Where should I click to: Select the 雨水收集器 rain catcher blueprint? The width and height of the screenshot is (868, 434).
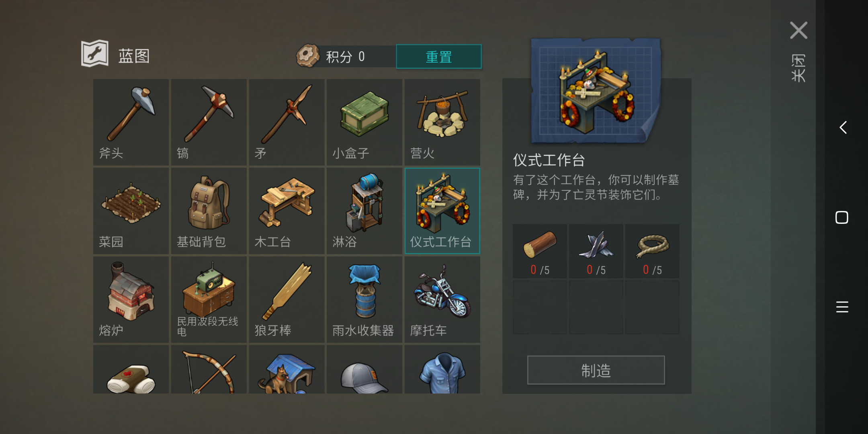point(364,300)
